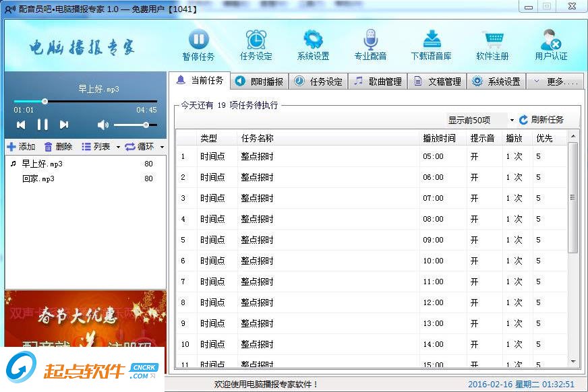Open 专业配音 microphone icon
The image size is (588, 392).
tap(370, 39)
